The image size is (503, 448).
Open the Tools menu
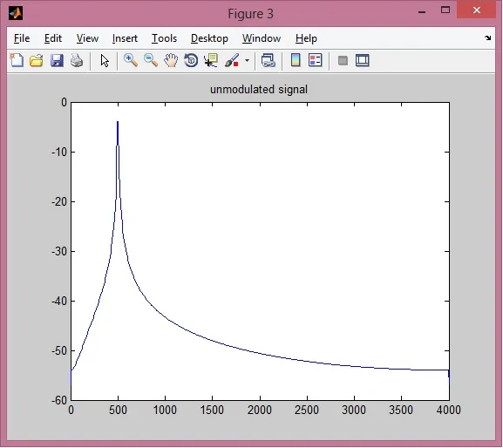pyautogui.click(x=164, y=38)
